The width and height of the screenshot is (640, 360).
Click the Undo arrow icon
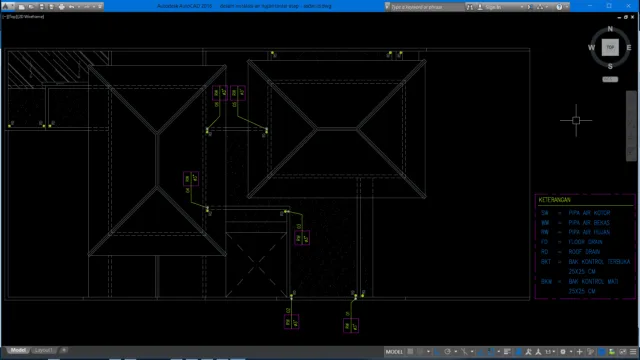[x=71, y=7]
